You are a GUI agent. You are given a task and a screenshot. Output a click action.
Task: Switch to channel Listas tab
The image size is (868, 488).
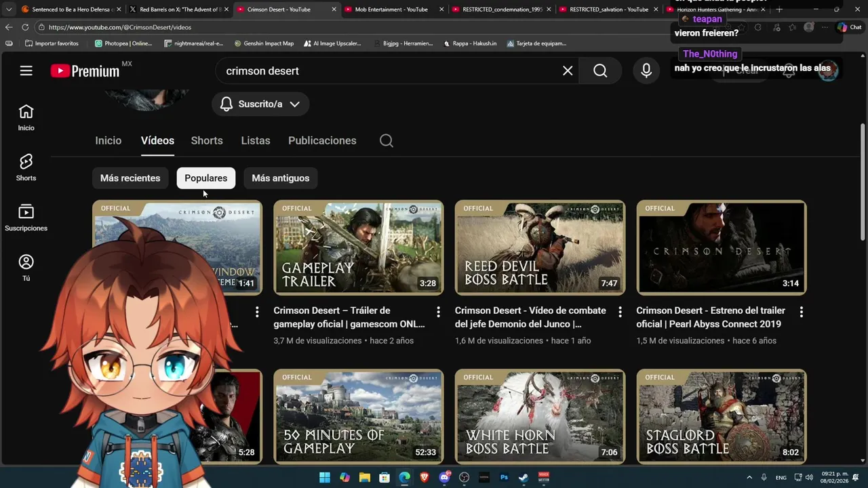[x=256, y=140]
